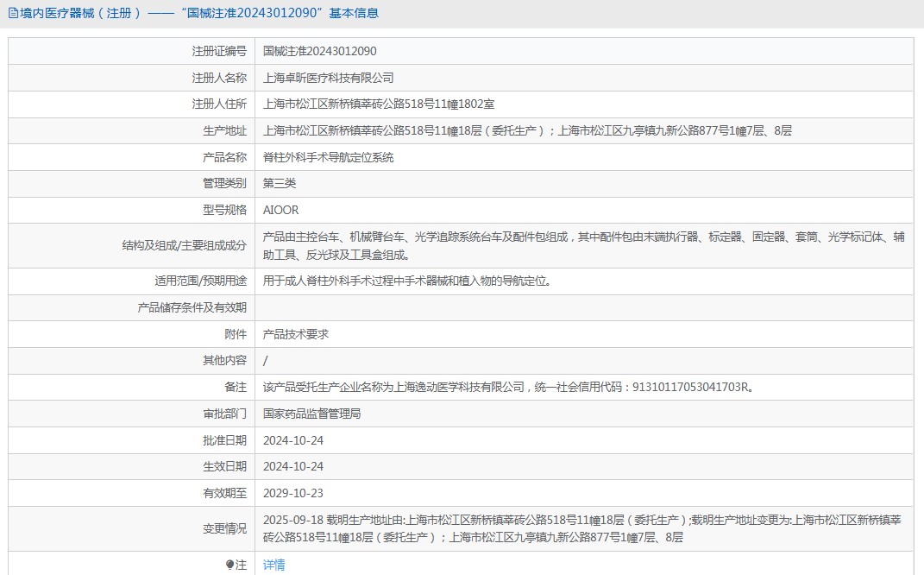Select the slash value in 其他内容 row
This screenshot has width=924, height=575.
tap(265, 360)
